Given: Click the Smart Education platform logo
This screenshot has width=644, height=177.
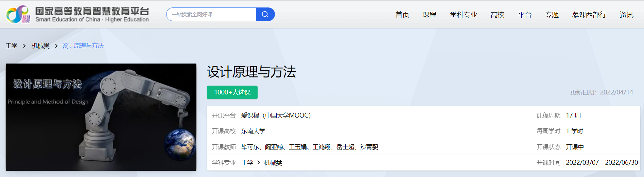Looking at the screenshot, I should (x=77, y=15).
